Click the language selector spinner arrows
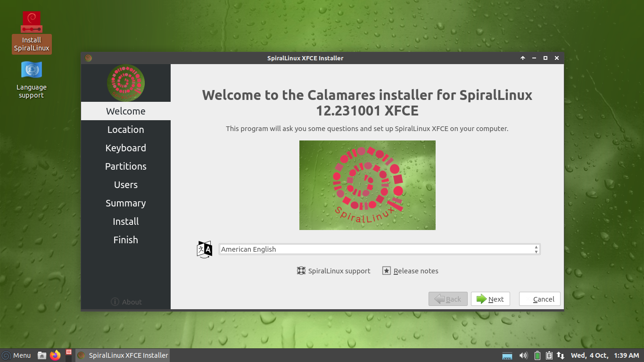 pyautogui.click(x=537, y=249)
